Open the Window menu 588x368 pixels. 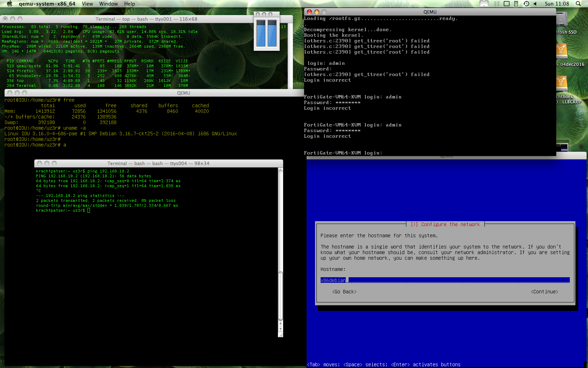click(x=108, y=4)
